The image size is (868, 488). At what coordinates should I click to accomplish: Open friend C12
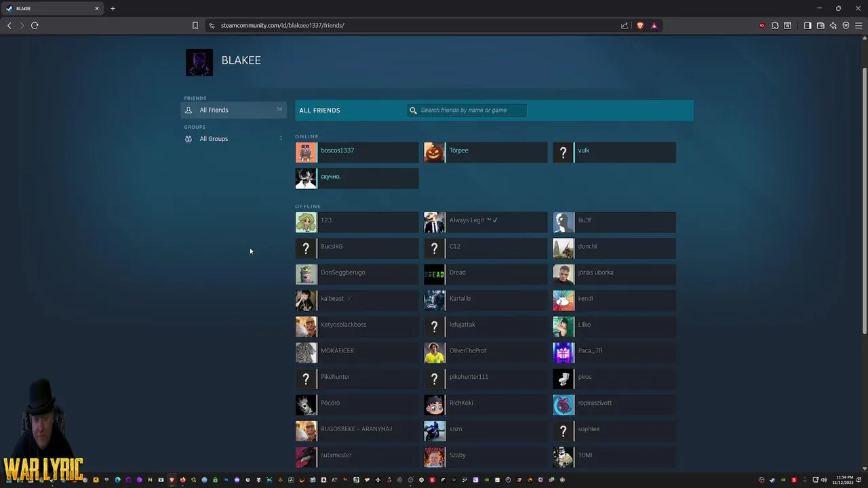tap(486, 248)
